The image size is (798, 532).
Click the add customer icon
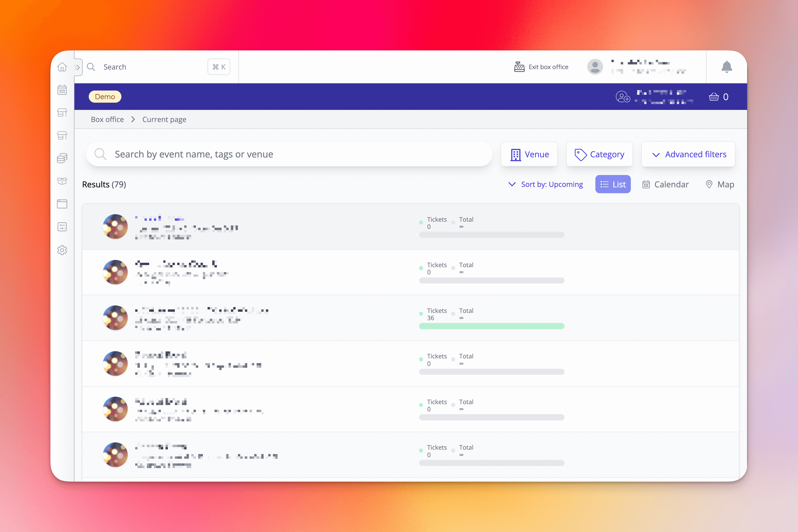click(623, 97)
